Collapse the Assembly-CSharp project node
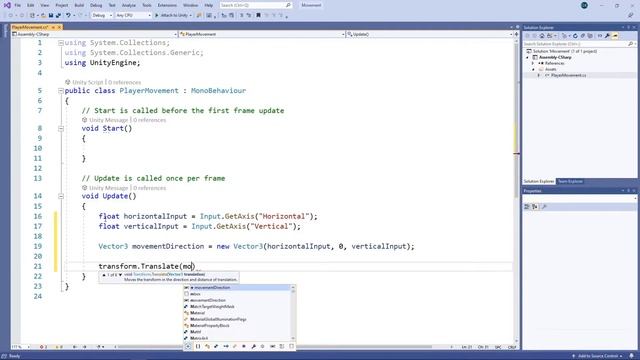This screenshot has height=360, width=640. (528, 58)
